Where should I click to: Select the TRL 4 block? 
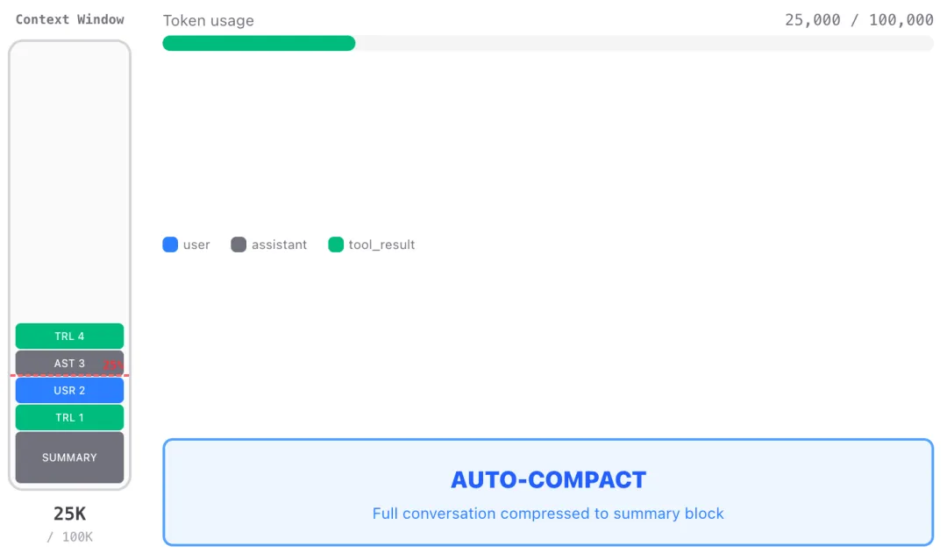click(69, 337)
